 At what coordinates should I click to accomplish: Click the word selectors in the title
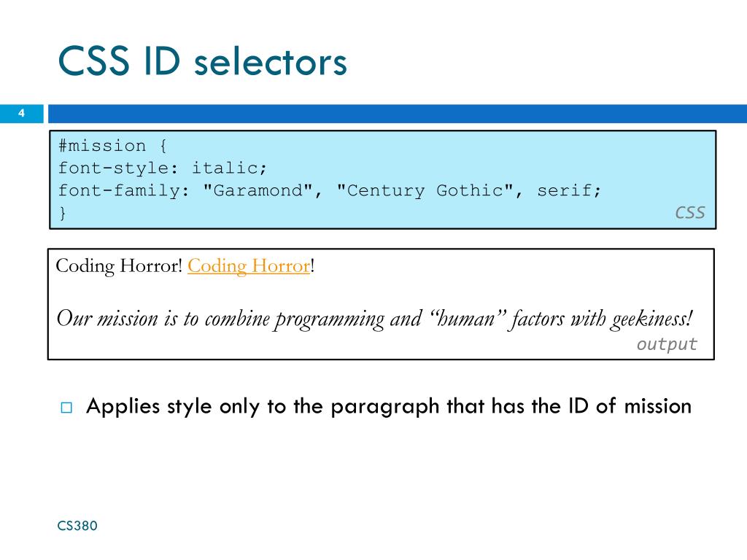coord(271,63)
